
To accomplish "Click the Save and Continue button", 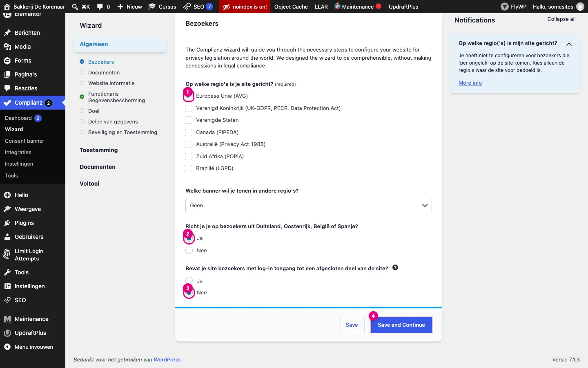I will click(x=401, y=325).
